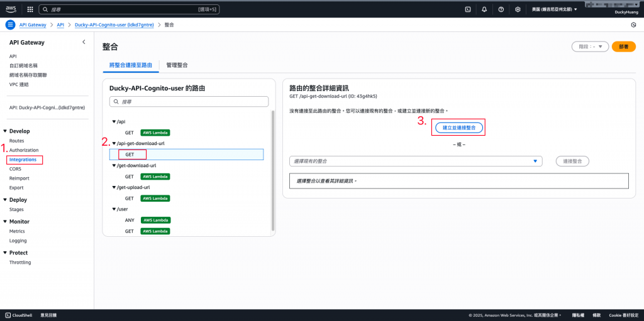The width and height of the screenshot is (644, 321).
Task: Open the settings gear in the top bar
Action: pos(518,9)
